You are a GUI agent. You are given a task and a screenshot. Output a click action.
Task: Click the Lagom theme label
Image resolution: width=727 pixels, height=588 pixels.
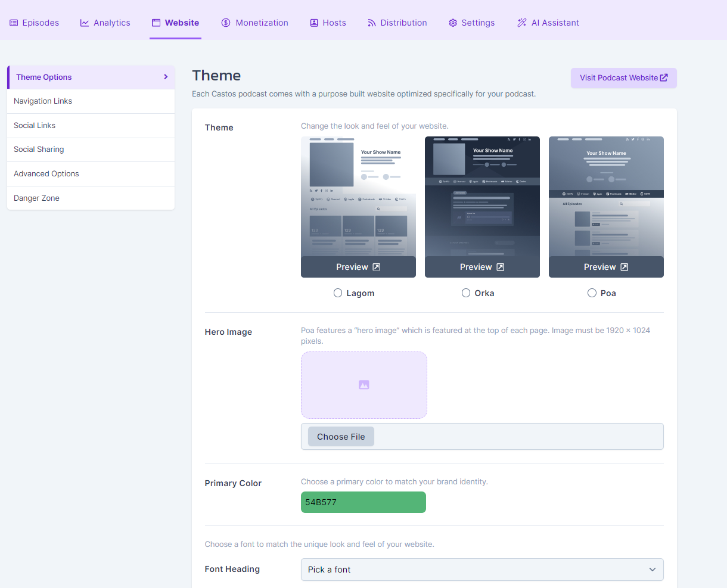[361, 293]
